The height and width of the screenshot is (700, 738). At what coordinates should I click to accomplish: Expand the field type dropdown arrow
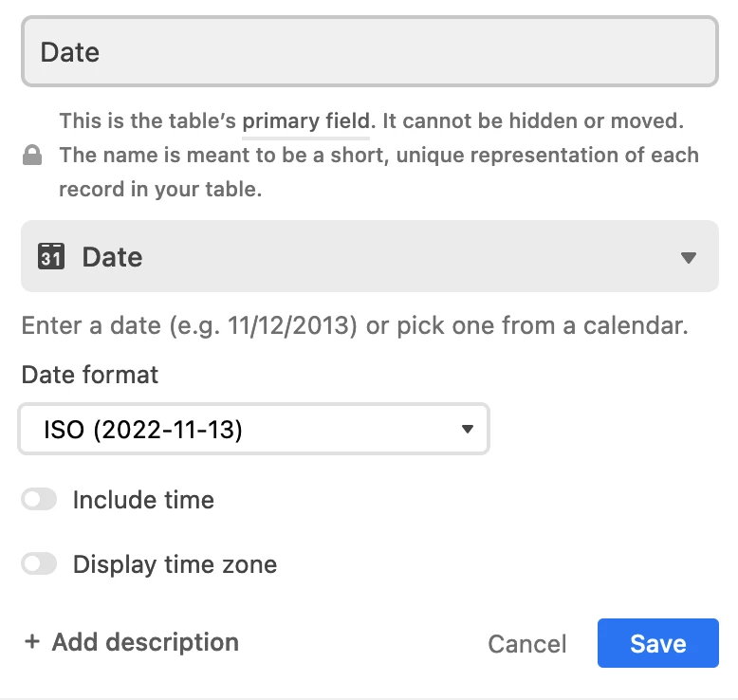pos(688,257)
